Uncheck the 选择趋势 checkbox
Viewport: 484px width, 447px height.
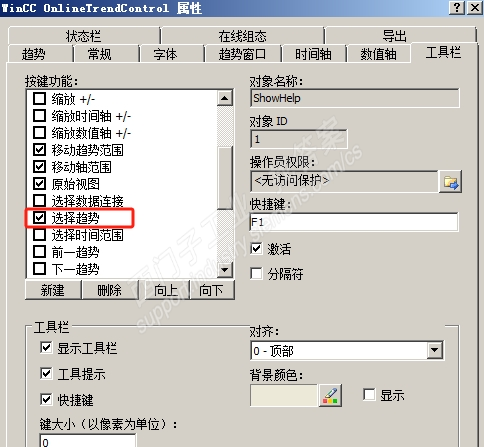tap(40, 218)
